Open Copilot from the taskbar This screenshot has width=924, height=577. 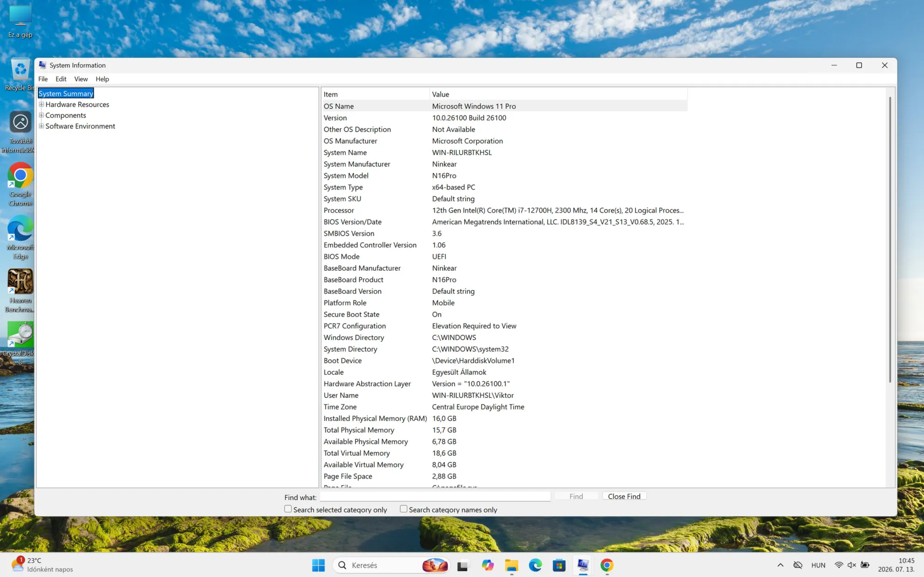pyautogui.click(x=487, y=565)
